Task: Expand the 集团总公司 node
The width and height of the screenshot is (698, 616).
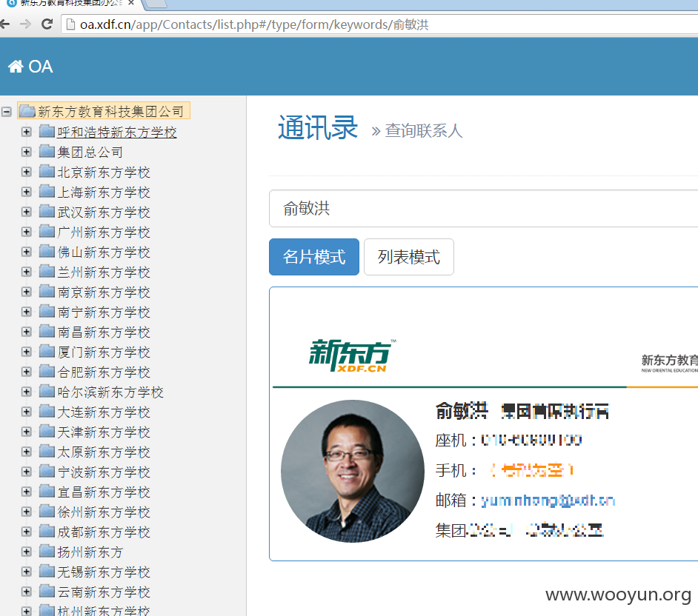Action: 26,152
